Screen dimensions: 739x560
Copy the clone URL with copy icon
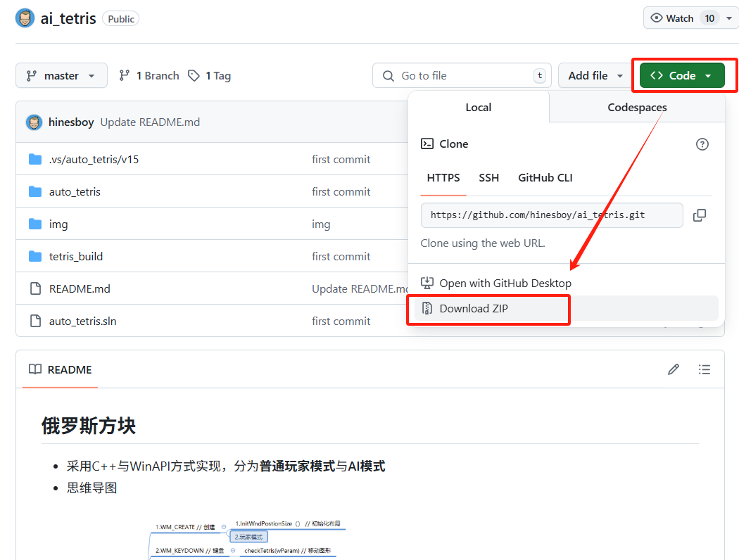[x=700, y=215]
